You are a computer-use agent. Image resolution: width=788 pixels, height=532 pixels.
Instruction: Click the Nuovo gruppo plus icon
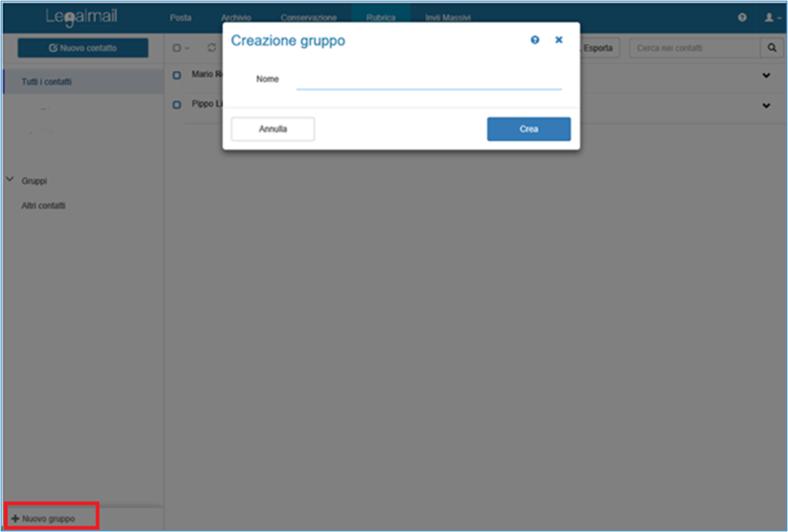point(15,518)
